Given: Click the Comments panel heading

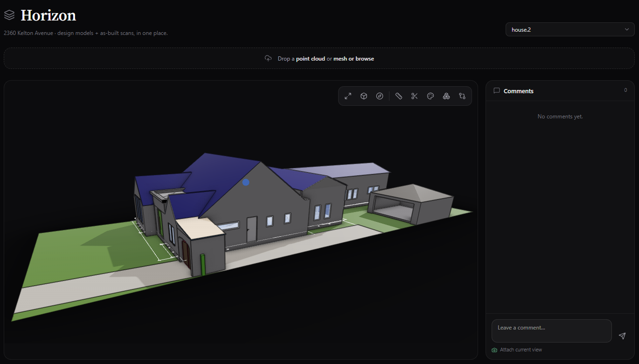Looking at the screenshot, I should pos(519,91).
